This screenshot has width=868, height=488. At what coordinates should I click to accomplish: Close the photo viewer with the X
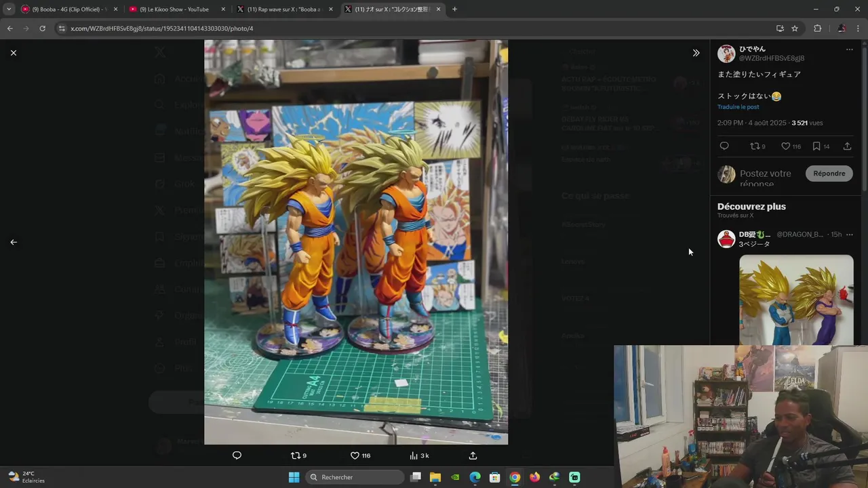14,53
